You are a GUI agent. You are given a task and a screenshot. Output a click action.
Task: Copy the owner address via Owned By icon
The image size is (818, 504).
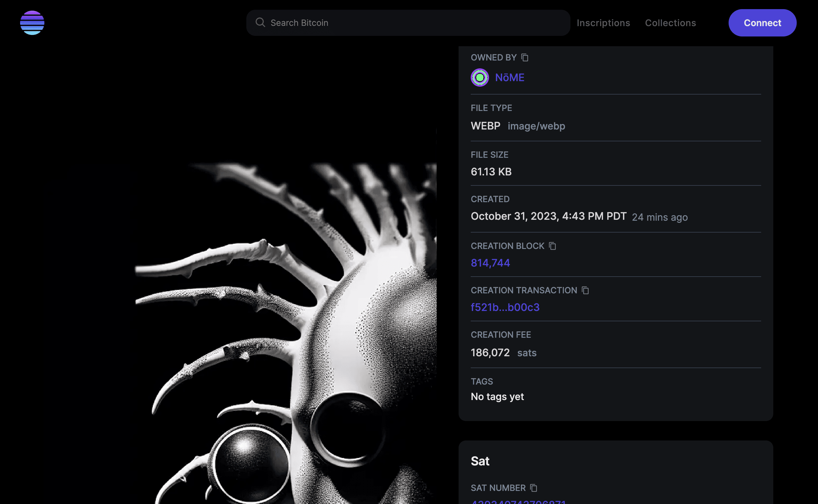[x=525, y=58]
